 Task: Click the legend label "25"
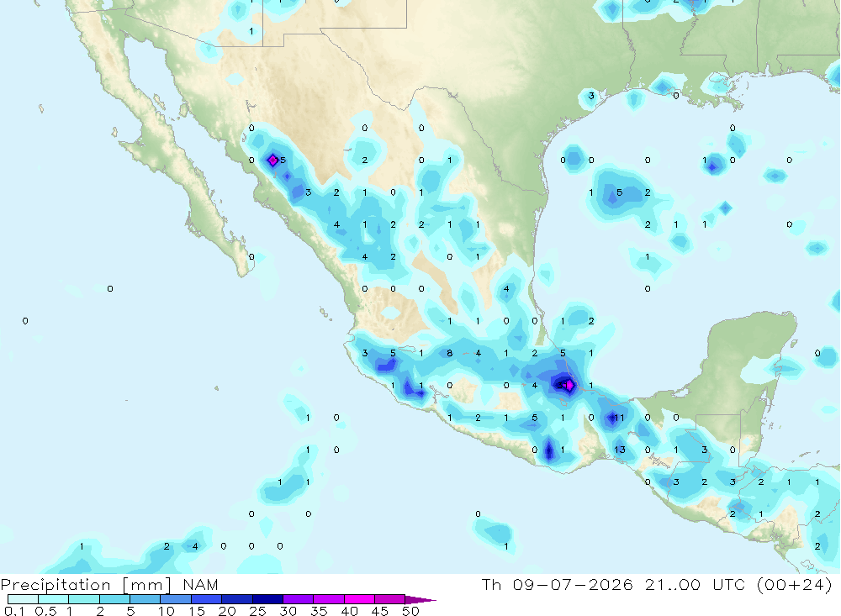click(258, 611)
